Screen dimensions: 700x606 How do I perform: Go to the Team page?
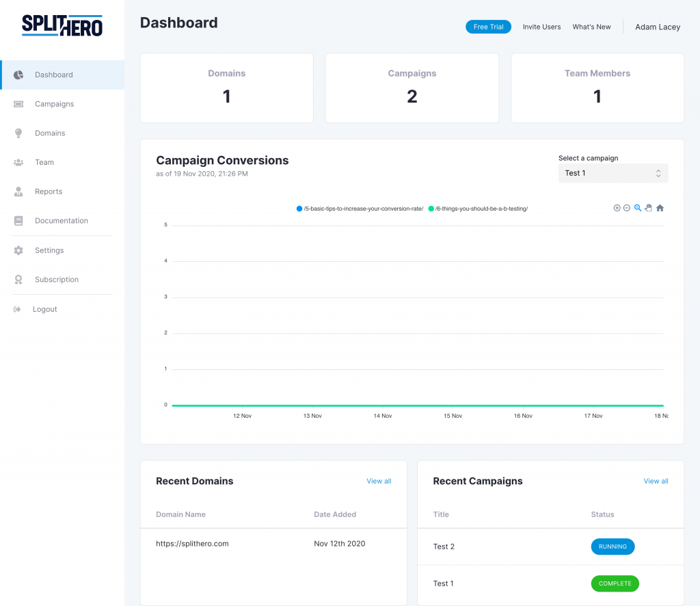click(x=62, y=163)
